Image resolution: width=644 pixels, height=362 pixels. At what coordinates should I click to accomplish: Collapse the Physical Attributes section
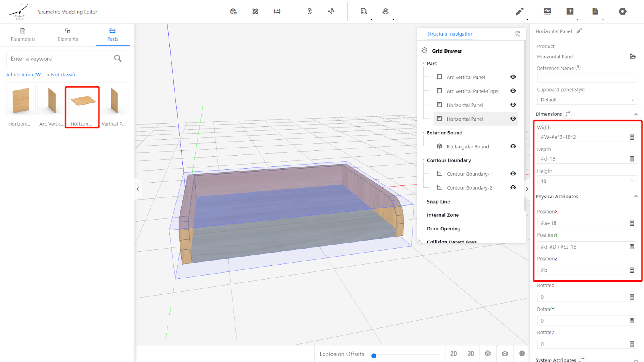point(636,197)
